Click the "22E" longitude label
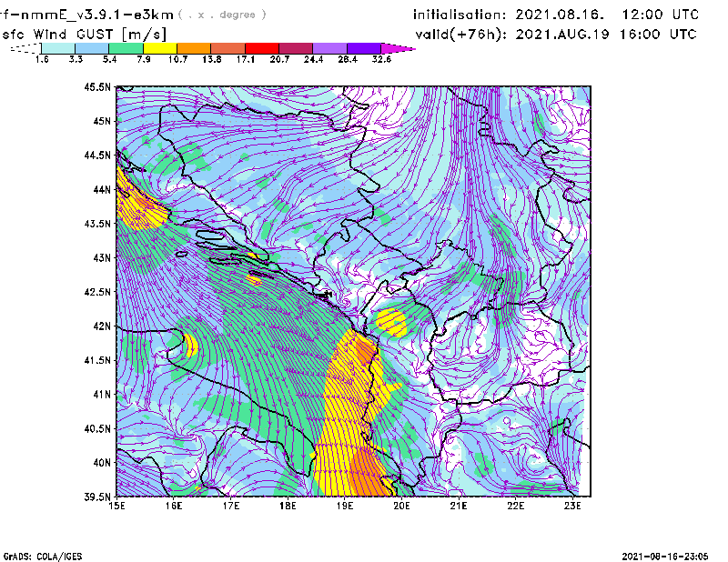The image size is (728, 562). (x=515, y=506)
